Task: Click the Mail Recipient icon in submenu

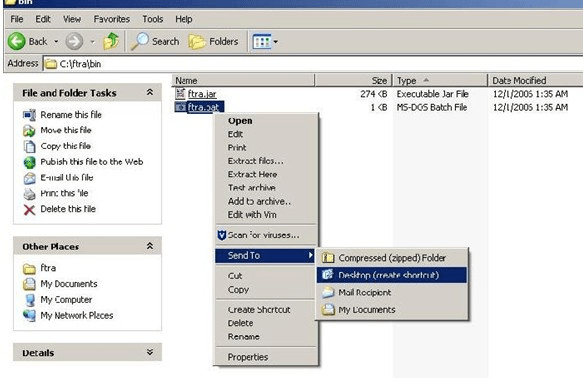Action: point(328,292)
